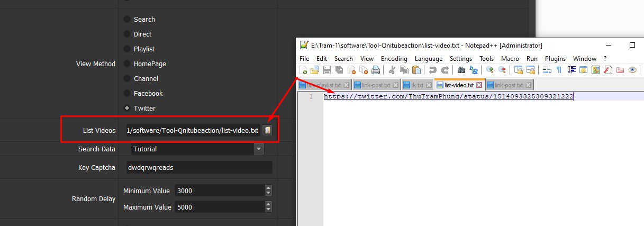The width and height of the screenshot is (644, 226).
Task: Save the current file via toolbar
Action: coord(327,70)
